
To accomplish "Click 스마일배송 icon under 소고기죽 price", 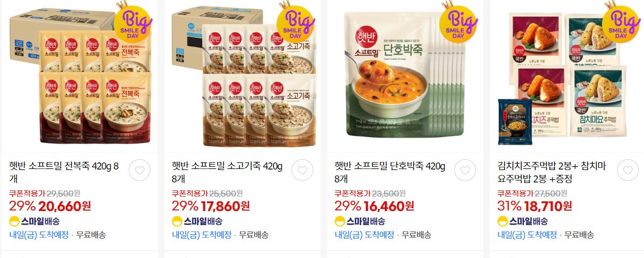I will [197, 221].
